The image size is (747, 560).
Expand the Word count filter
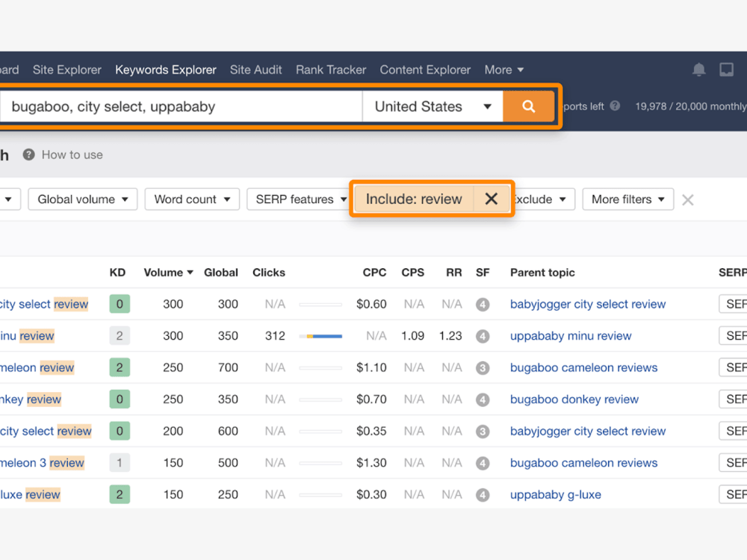[x=192, y=199]
